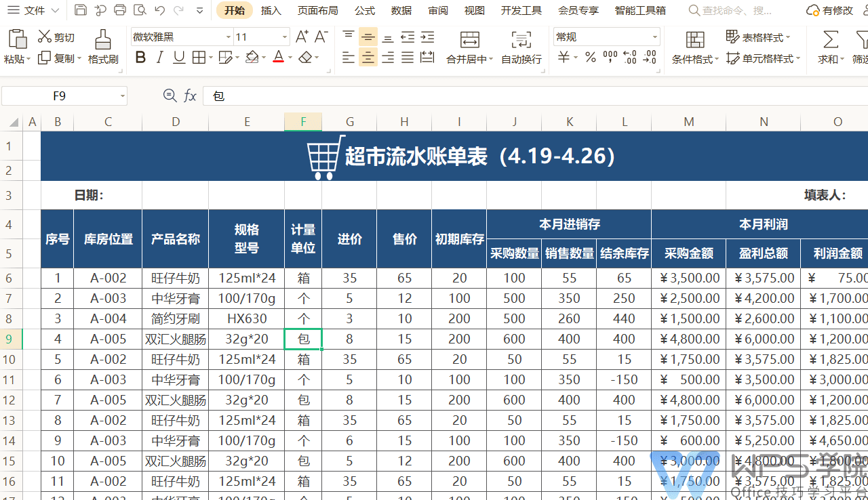Expand the quick access toolbar customize arrow

coord(199,10)
